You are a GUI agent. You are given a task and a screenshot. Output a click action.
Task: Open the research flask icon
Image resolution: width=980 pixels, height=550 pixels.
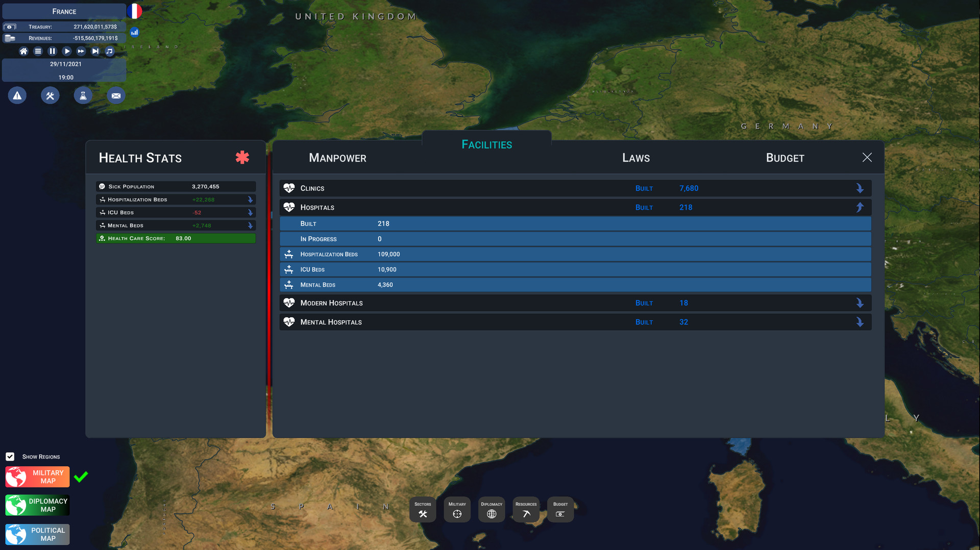(83, 95)
